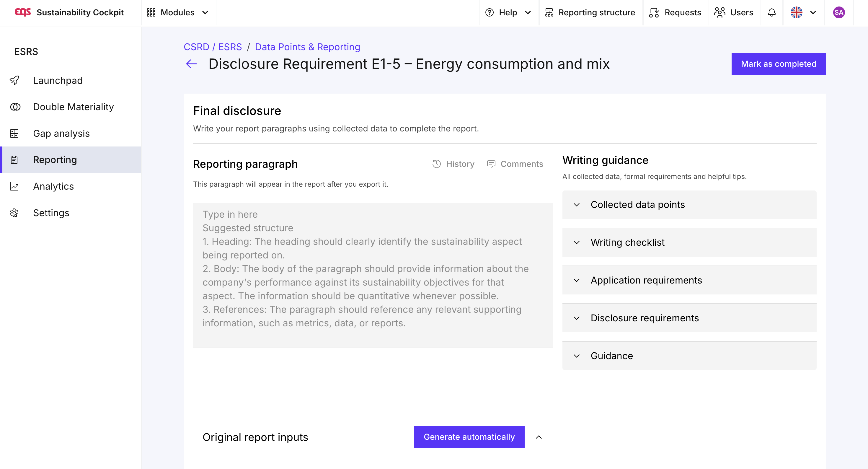This screenshot has width=868, height=469.
Task: Click the back arrow next to the title
Action: pos(191,64)
